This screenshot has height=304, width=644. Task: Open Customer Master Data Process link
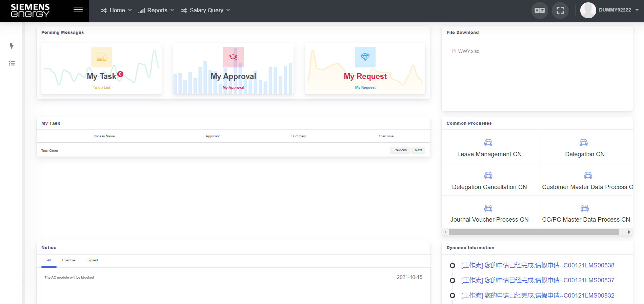587,187
